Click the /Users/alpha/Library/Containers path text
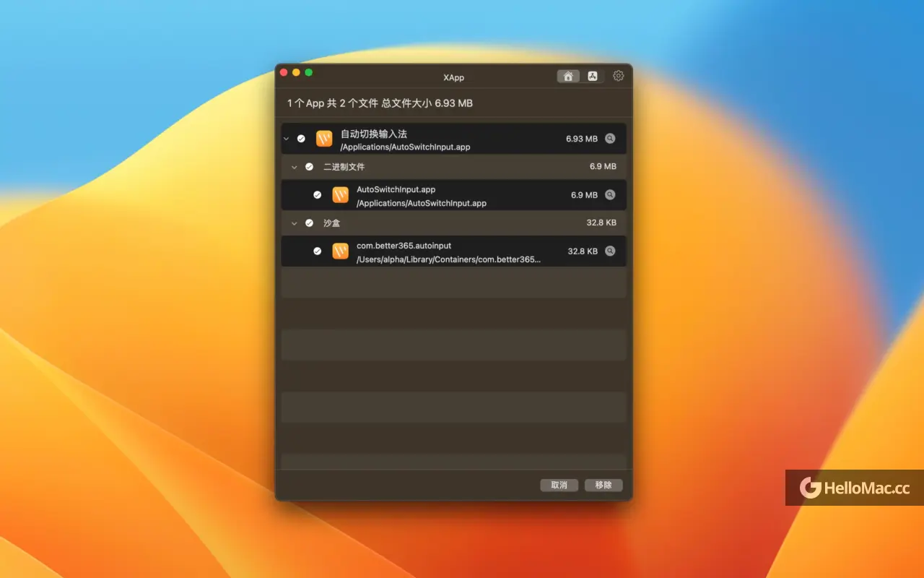Screen dimensions: 924x578 click(448, 259)
